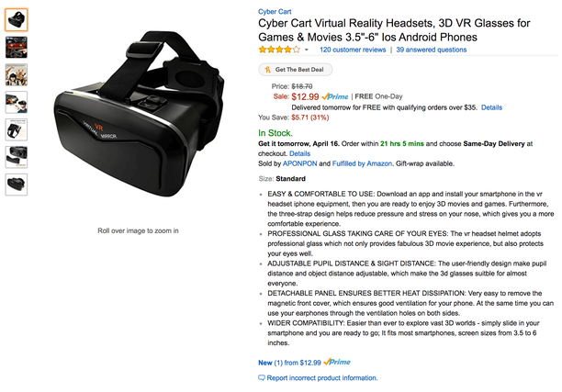562x392 pixels.
Task: Click the Get The Best Deal button
Action: [296, 70]
